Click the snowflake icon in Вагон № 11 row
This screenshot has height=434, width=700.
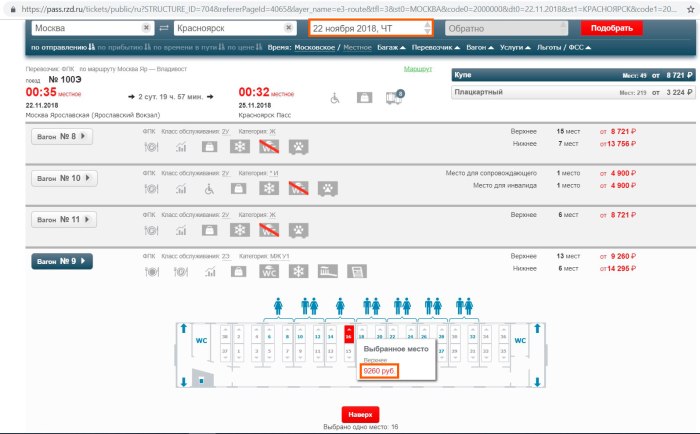240,230
